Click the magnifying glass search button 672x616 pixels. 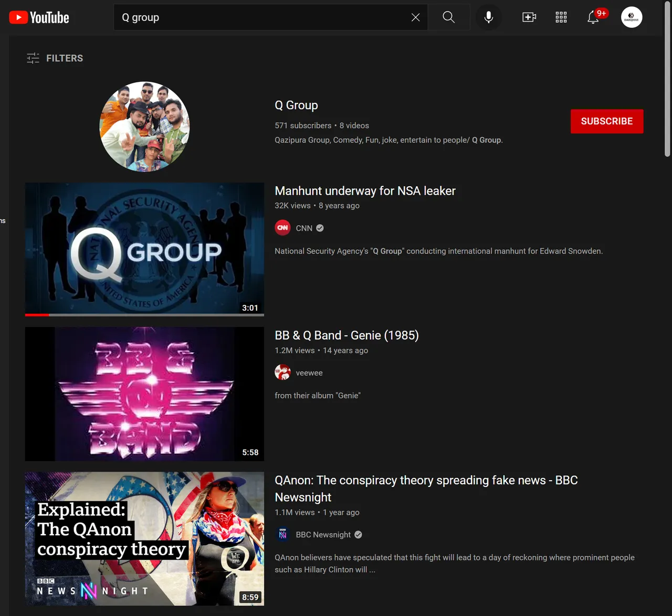(x=449, y=17)
